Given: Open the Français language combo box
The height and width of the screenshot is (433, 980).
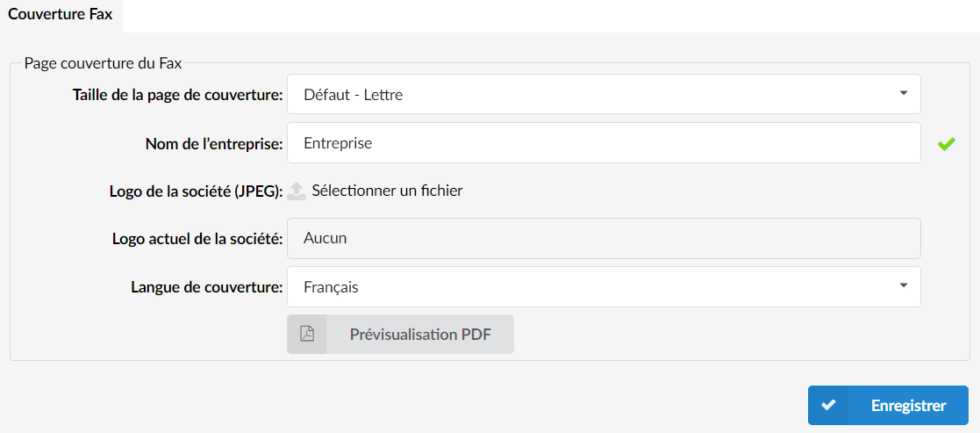Looking at the screenshot, I should (x=604, y=287).
